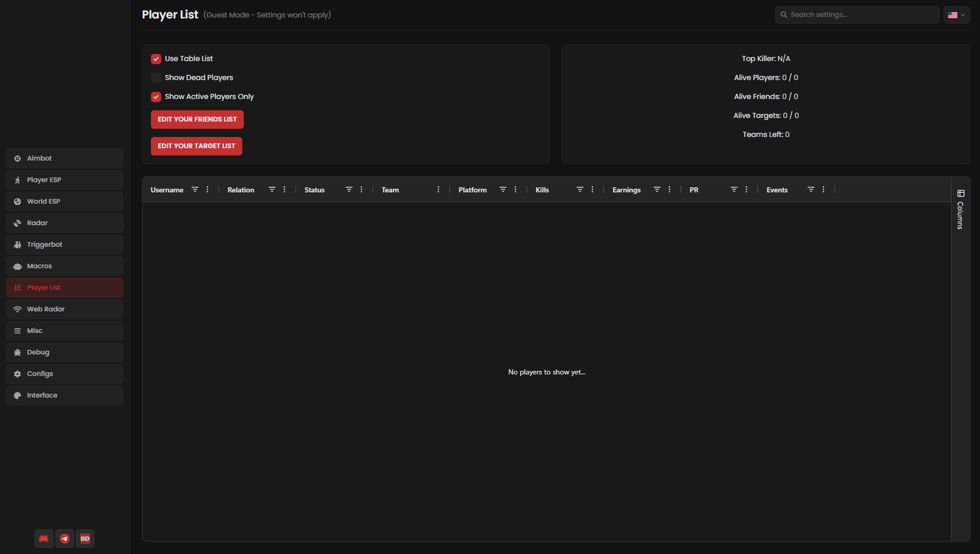Open filter for Platform column
Viewport: 980px width, 554px height.
pyautogui.click(x=503, y=190)
